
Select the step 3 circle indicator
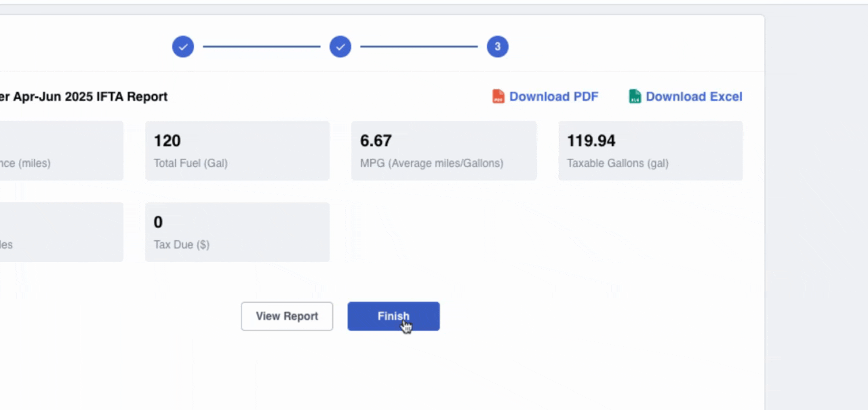point(498,47)
